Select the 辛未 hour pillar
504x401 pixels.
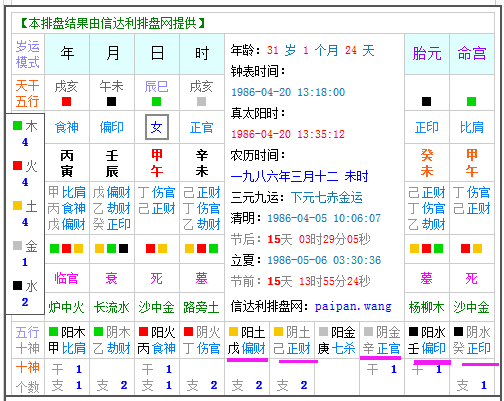point(202,163)
